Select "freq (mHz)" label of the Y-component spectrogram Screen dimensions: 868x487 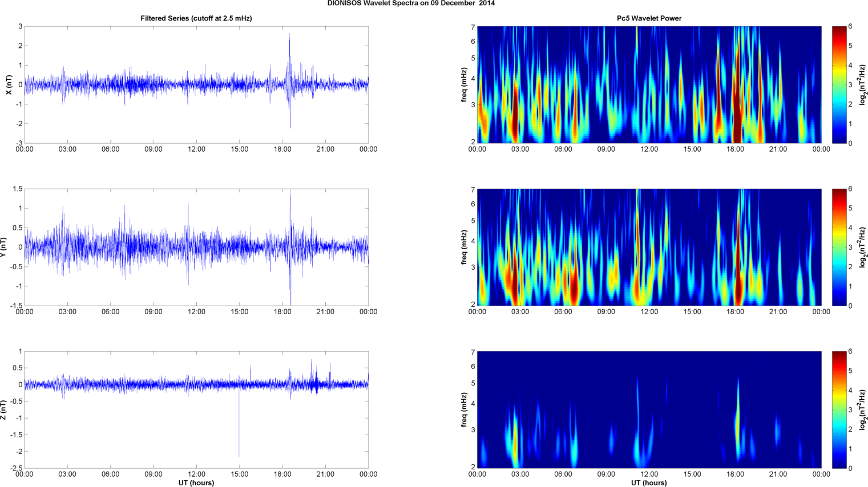click(465, 247)
